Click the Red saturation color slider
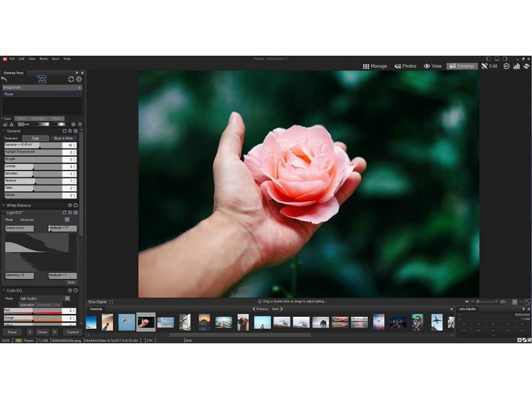Viewport: 532px width, 399px height. click(33, 311)
